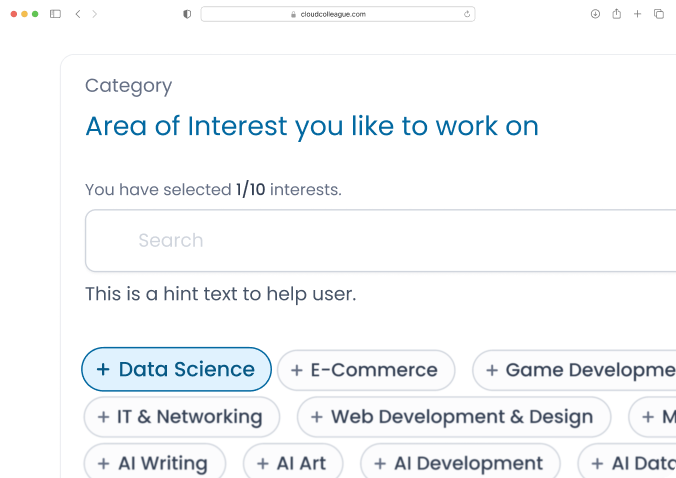Click the privacy shield icon
The image size is (676, 478).
(187, 14)
